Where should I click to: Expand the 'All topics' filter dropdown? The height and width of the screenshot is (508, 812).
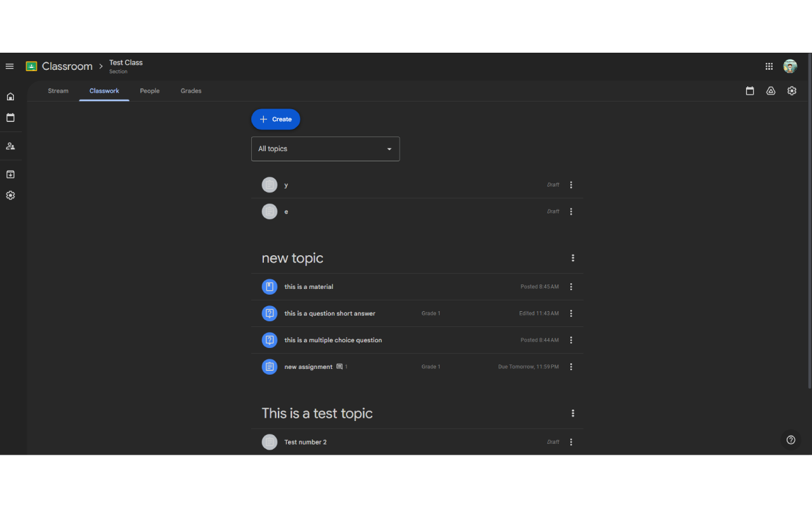325,149
